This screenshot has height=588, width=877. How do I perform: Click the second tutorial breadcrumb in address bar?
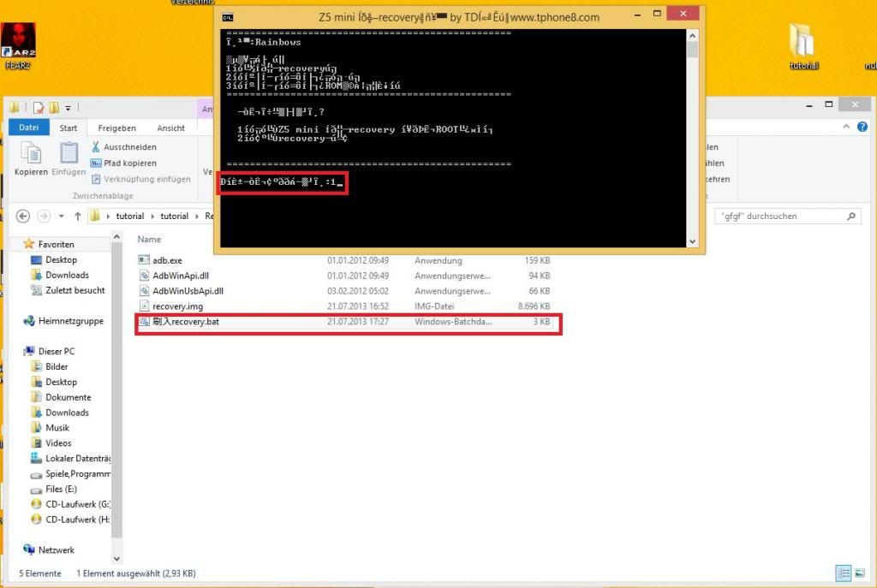point(175,217)
